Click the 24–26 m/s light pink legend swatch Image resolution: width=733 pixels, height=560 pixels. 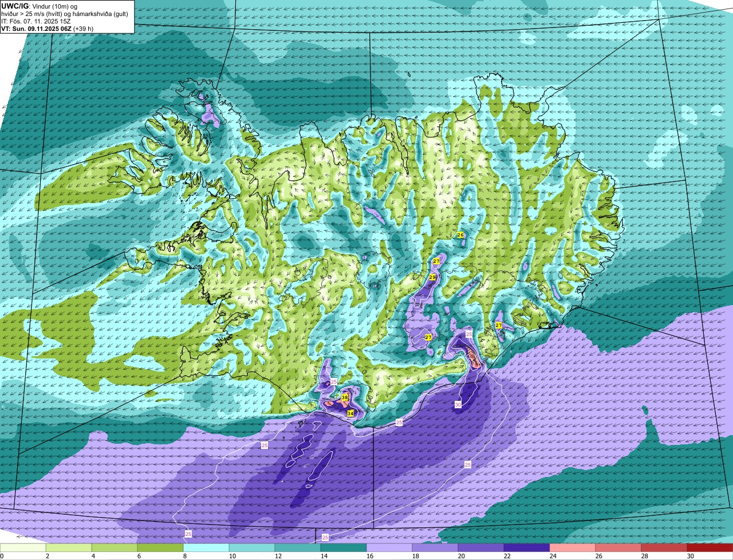pyautogui.click(x=573, y=547)
